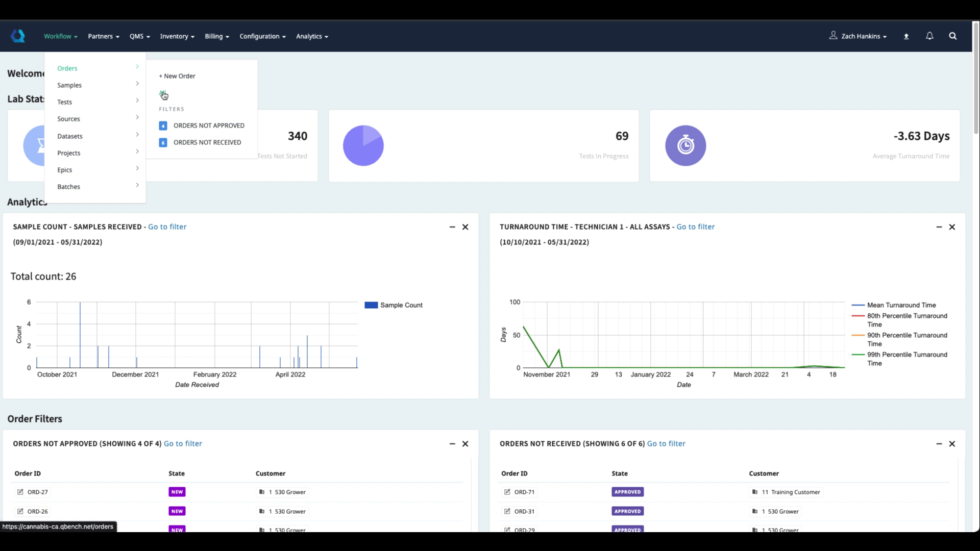This screenshot has height=551, width=980.
Task: Click + New Order
Action: (177, 76)
